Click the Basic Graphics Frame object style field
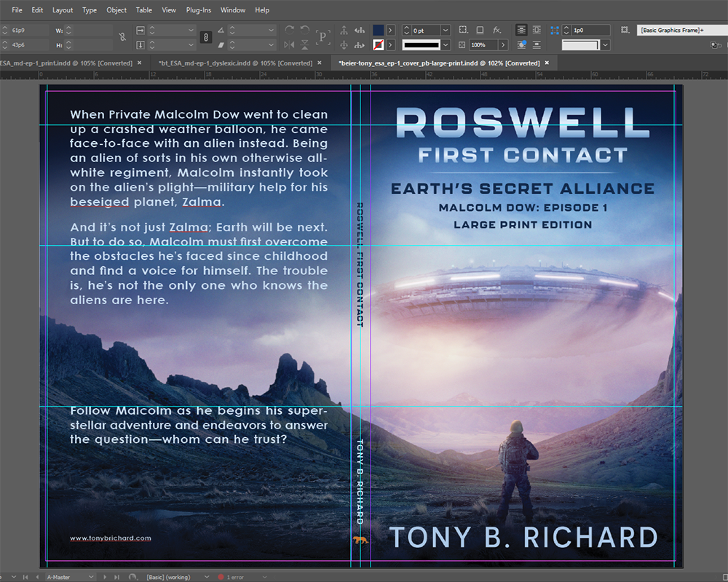This screenshot has width=728, height=582. (681, 30)
